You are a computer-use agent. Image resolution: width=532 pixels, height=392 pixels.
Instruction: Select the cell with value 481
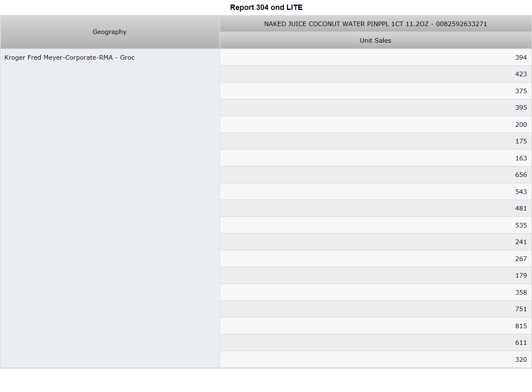click(x=375, y=208)
